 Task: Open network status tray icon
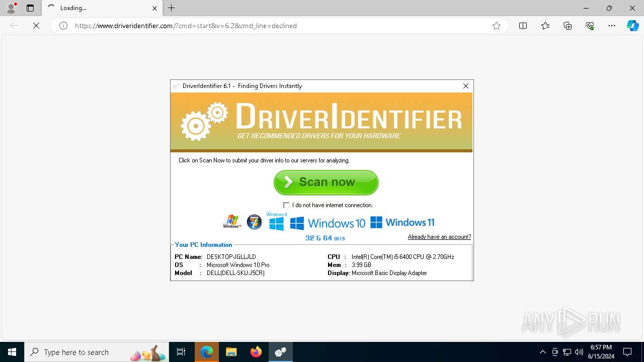tap(567, 352)
